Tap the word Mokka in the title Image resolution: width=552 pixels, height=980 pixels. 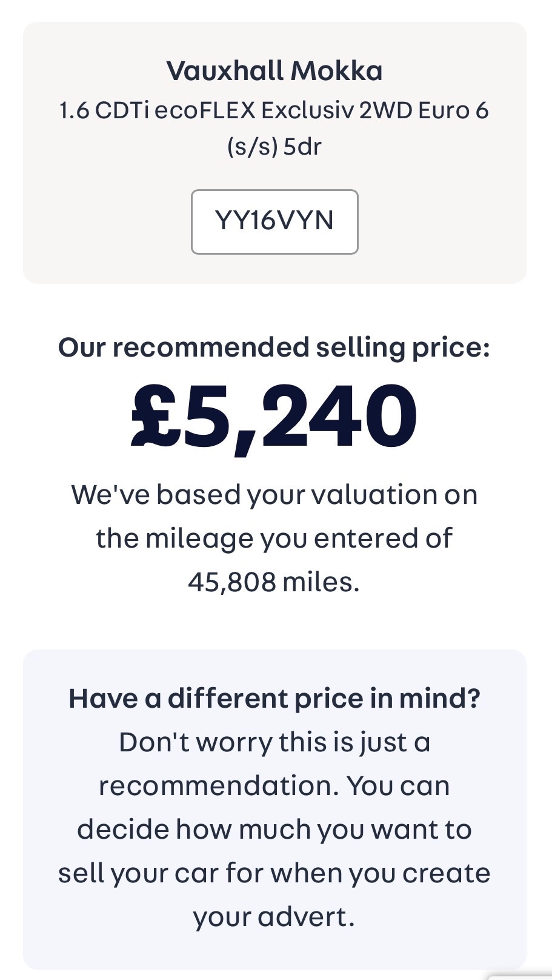(337, 71)
